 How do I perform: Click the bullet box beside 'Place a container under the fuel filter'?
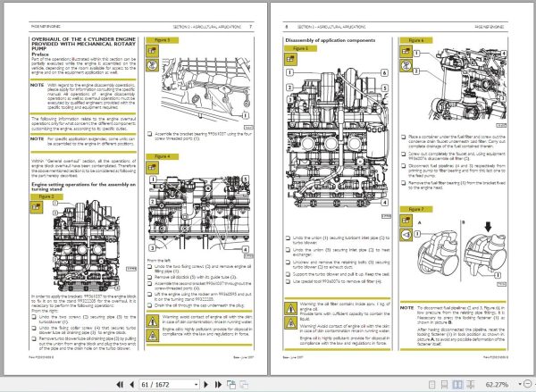[404, 137]
